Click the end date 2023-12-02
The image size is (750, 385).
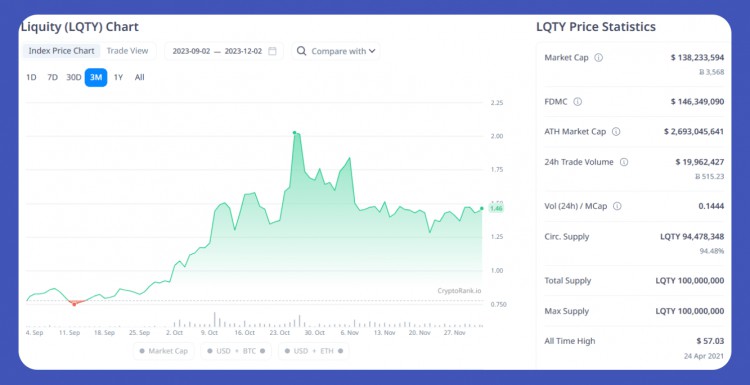(x=243, y=51)
